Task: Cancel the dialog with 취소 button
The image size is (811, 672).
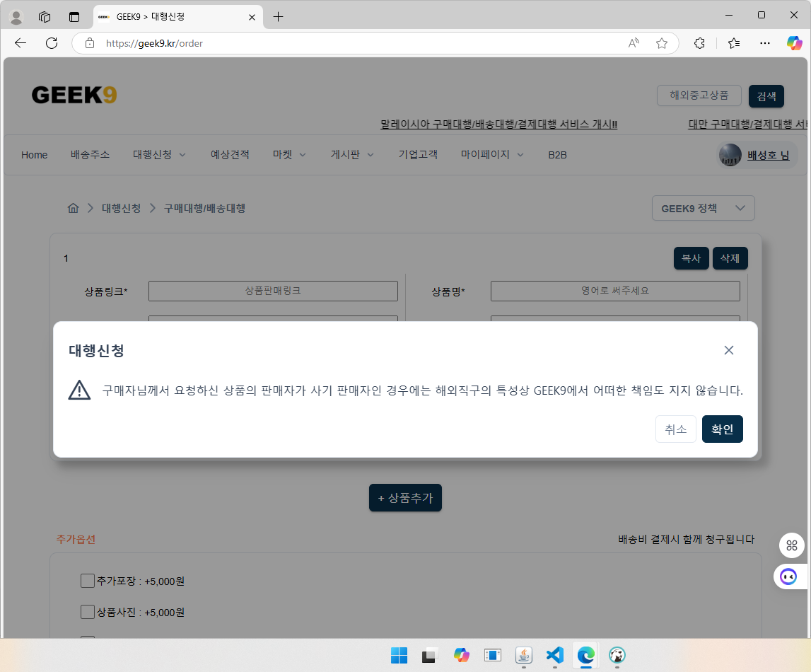Action: click(x=675, y=429)
